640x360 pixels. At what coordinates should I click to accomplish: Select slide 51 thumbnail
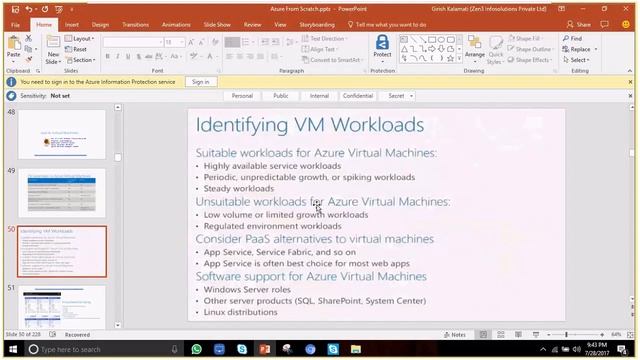[x=62, y=307]
